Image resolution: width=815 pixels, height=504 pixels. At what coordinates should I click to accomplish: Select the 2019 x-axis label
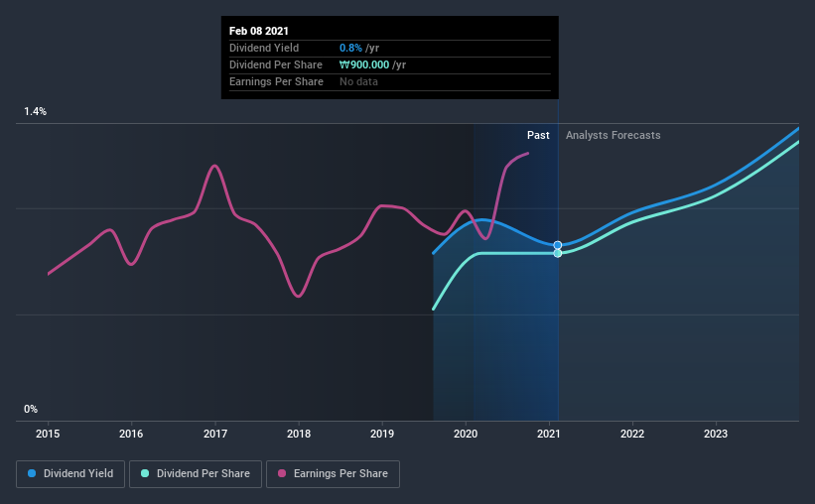[x=382, y=434]
